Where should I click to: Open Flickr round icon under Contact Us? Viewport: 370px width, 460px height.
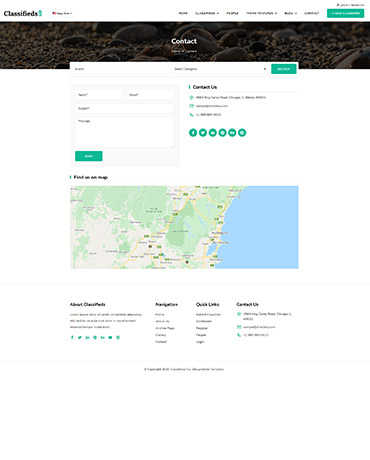232,133
